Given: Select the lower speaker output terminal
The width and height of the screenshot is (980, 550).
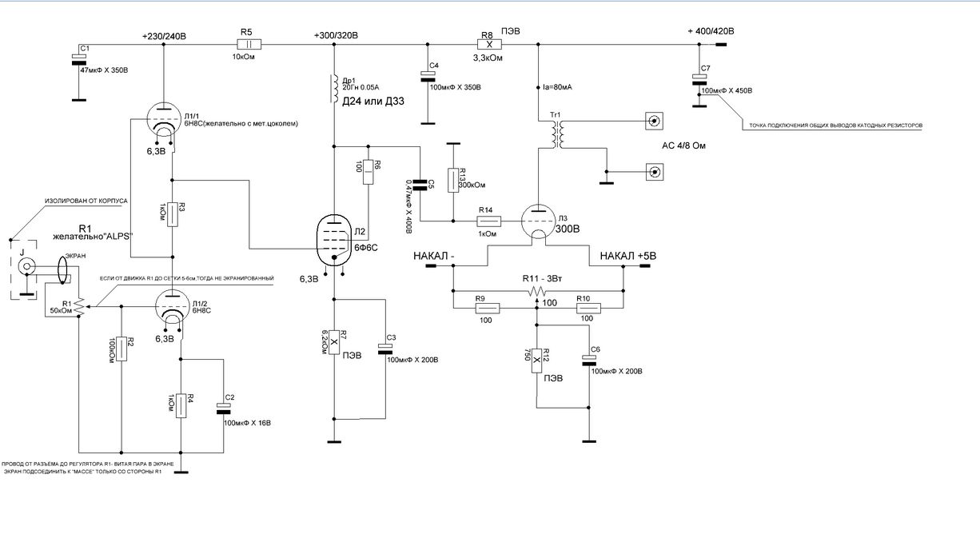Looking at the screenshot, I should [x=655, y=172].
